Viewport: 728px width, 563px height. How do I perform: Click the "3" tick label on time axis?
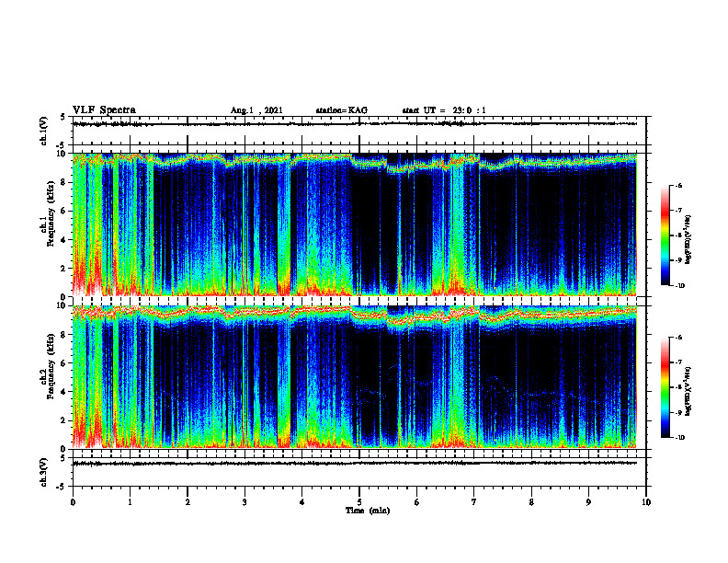pyautogui.click(x=245, y=502)
